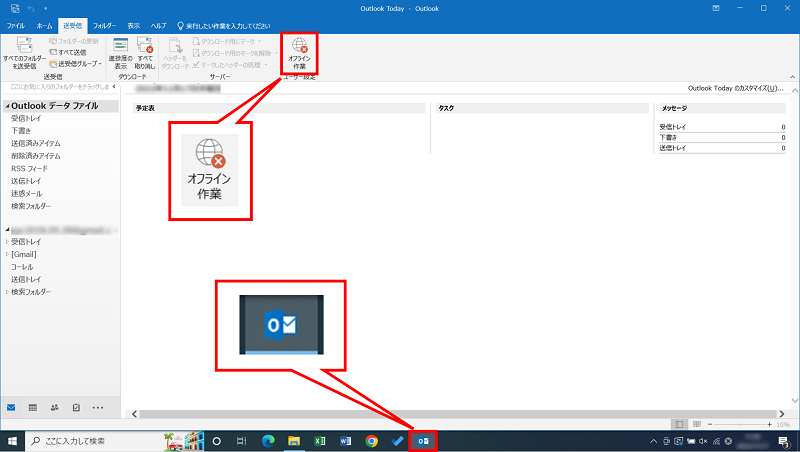The height and width of the screenshot is (452, 800).
Task: Click the horizontal scrollbar left arrow
Action: click(134, 414)
